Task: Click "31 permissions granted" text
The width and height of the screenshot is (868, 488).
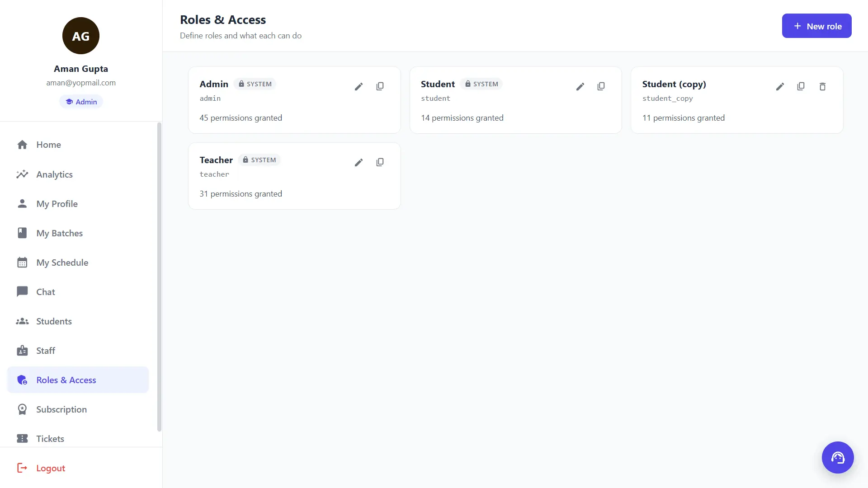Action: 241,194
